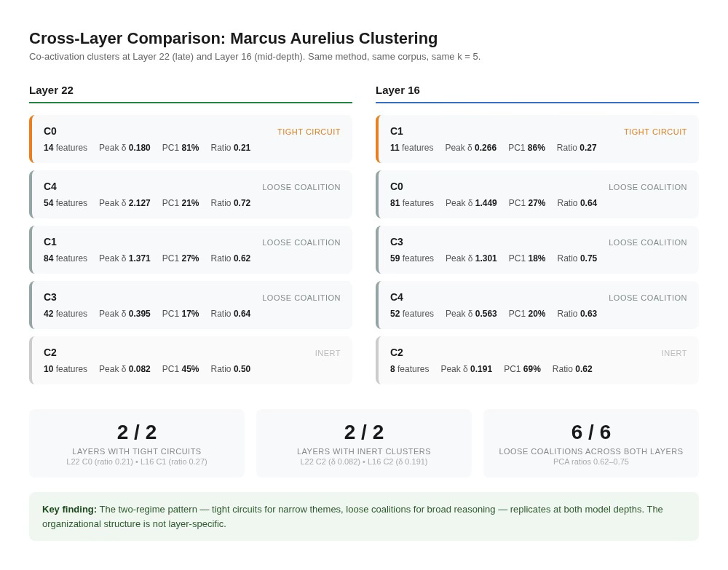Click the subtitle about co-activation clusters

click(x=254, y=57)
